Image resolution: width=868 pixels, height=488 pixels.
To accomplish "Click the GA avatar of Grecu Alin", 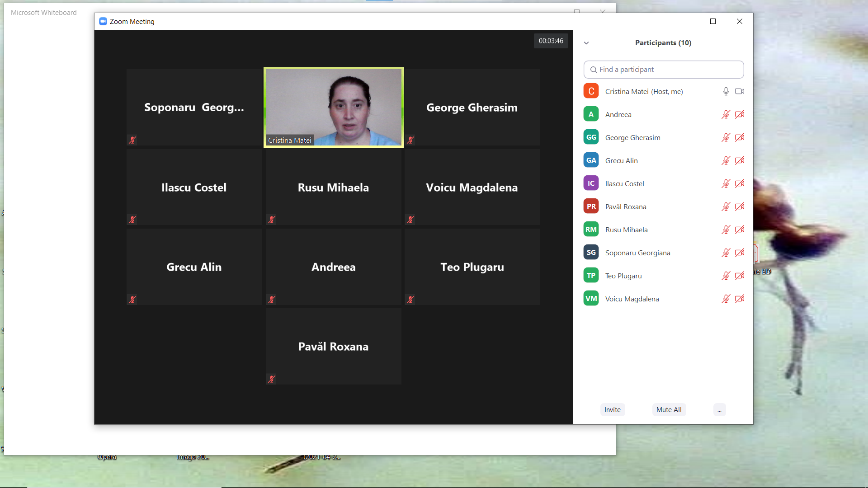I will coord(591,160).
